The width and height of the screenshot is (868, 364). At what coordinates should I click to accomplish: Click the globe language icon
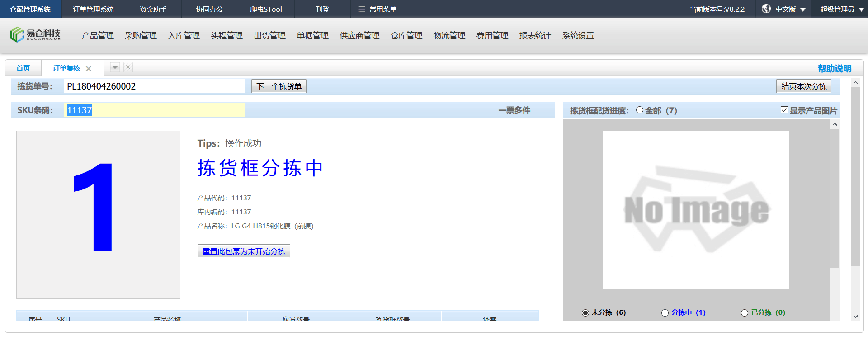pyautogui.click(x=766, y=9)
